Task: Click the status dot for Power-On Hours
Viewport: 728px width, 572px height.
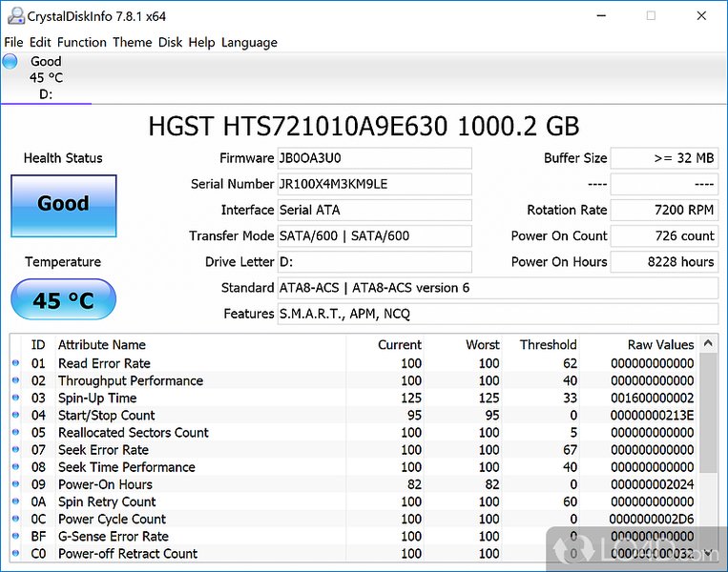Action: tap(15, 484)
